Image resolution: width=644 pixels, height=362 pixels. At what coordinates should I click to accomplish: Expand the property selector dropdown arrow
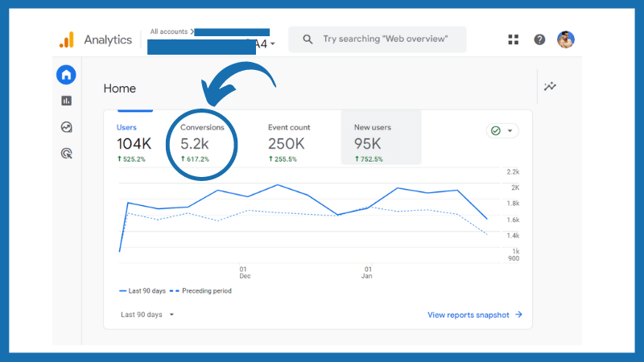274,44
